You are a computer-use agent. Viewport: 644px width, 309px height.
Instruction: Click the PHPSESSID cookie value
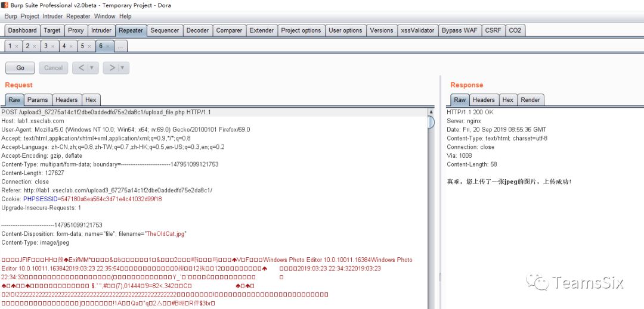pyautogui.click(x=112, y=199)
